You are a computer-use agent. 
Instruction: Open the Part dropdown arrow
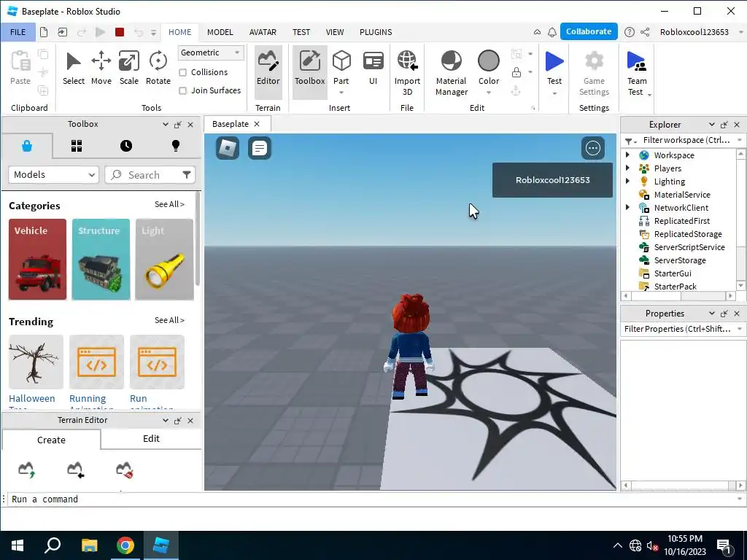click(341, 93)
